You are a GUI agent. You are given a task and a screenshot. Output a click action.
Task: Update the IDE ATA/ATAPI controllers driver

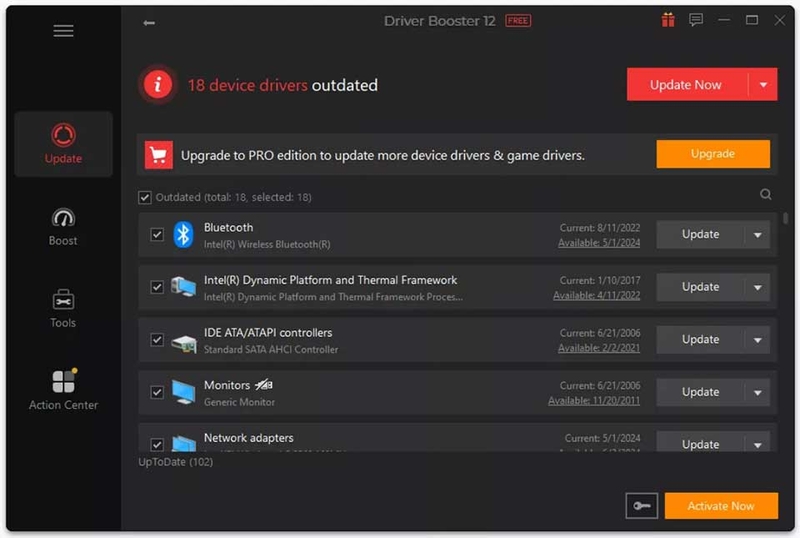700,340
